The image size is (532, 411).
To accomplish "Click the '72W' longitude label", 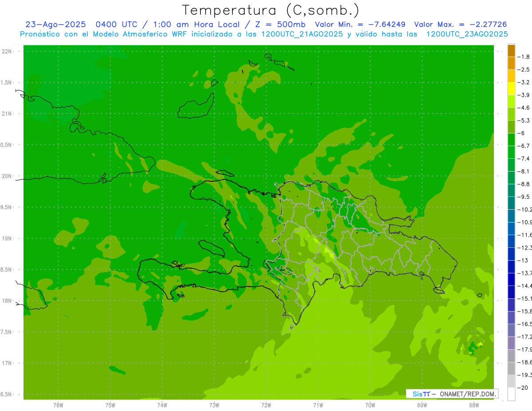I will [x=266, y=405].
